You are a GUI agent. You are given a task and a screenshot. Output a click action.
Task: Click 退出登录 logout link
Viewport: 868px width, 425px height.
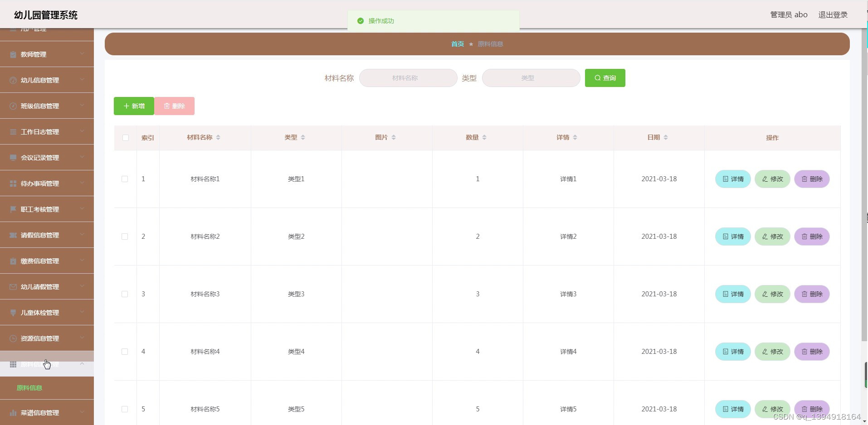(833, 15)
